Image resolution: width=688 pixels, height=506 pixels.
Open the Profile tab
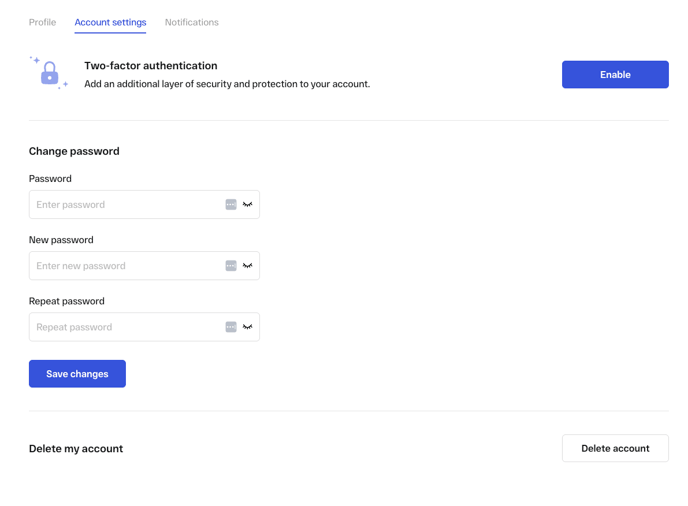coord(42,22)
